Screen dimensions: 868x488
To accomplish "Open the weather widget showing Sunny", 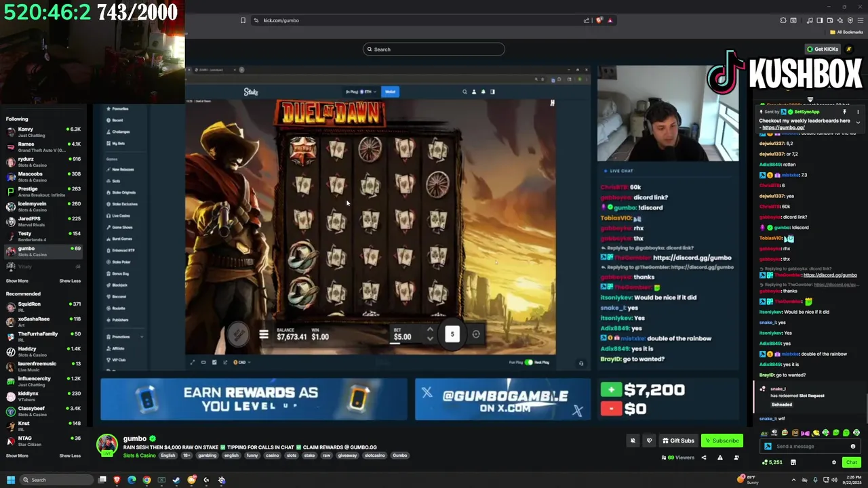I will click(749, 480).
